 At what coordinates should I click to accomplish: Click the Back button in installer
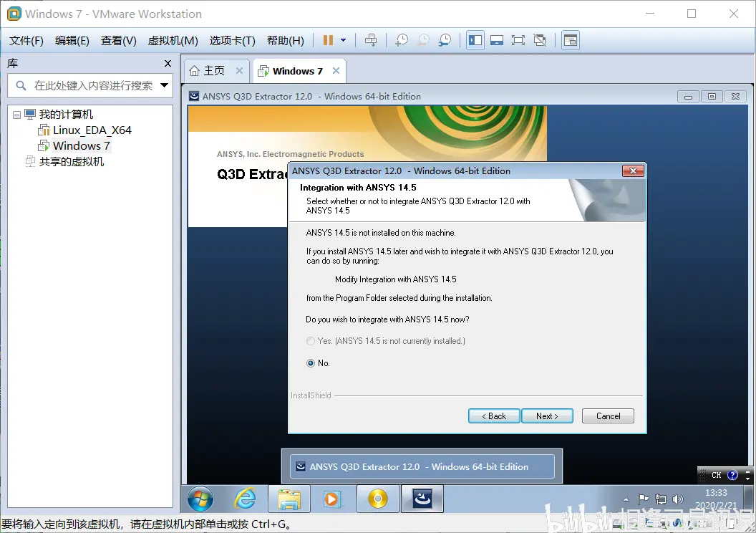494,416
